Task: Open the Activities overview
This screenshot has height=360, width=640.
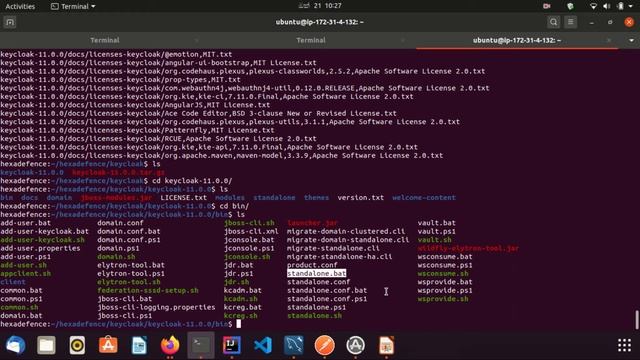Action: pos(20,6)
